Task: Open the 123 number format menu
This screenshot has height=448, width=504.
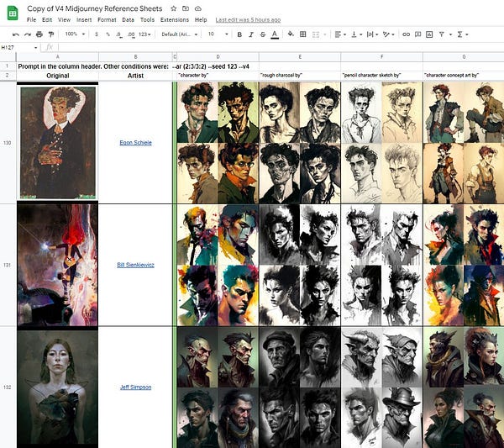Action: coord(144,34)
